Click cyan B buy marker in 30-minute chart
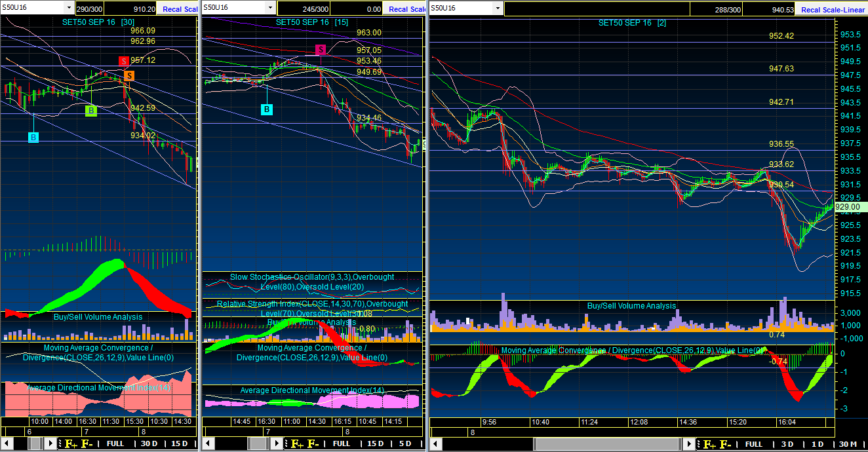Image resolution: width=868 pixels, height=452 pixels. click(x=33, y=137)
